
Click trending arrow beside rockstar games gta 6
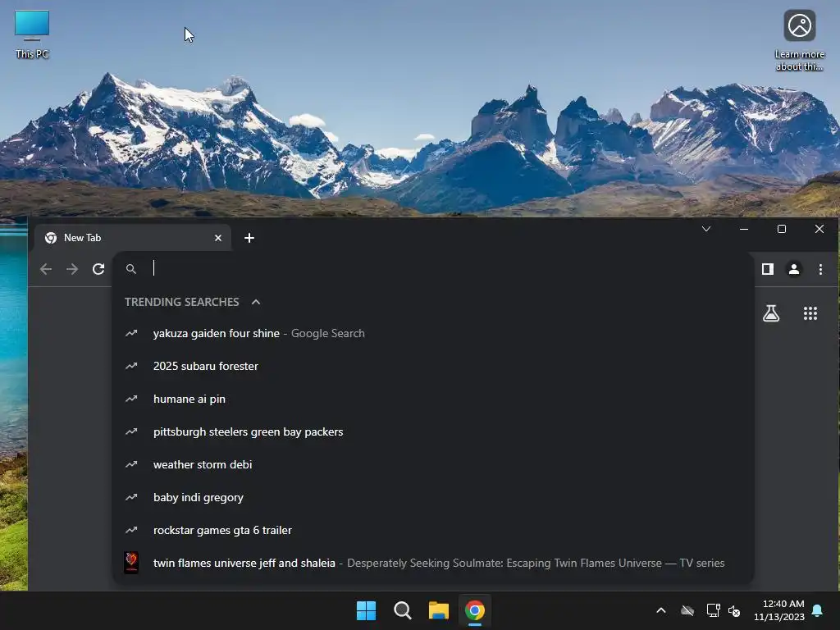point(131,530)
